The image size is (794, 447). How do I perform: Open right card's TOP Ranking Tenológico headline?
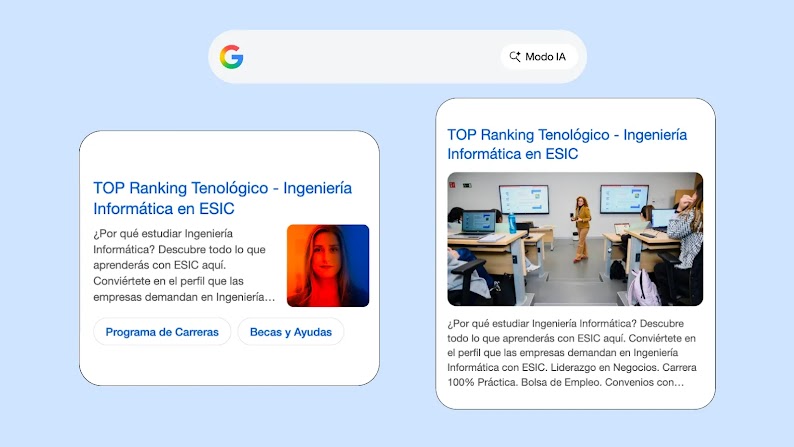pyautogui.click(x=567, y=144)
